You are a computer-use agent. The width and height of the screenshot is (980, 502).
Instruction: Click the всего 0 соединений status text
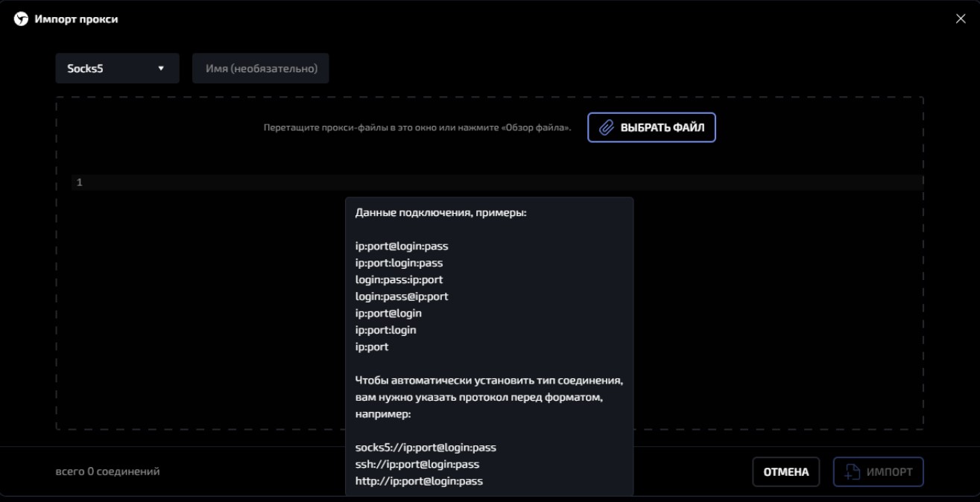click(x=107, y=471)
